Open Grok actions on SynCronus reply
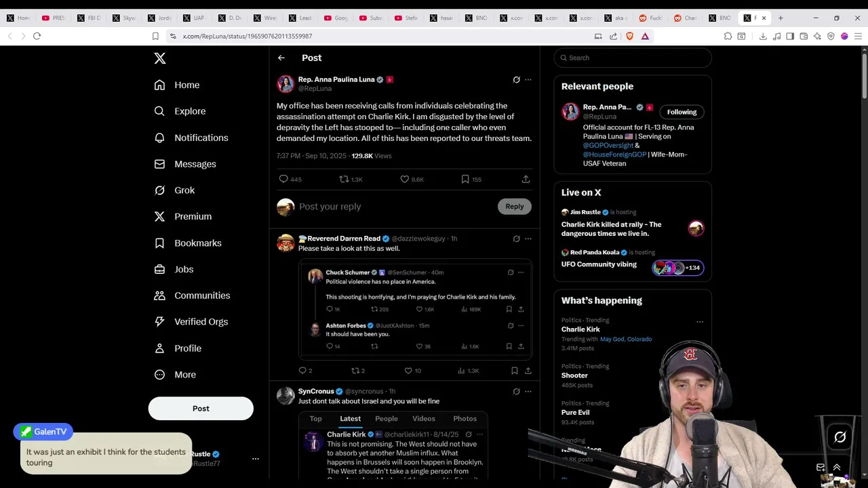The width and height of the screenshot is (868, 488). click(x=516, y=391)
